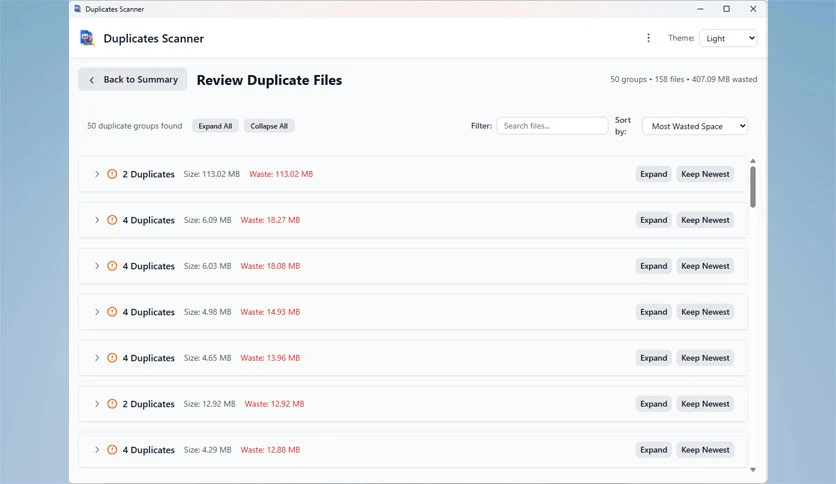Open the Sort by Most Wasted Space dropdown
Image resolution: width=836 pixels, height=484 pixels.
click(695, 126)
